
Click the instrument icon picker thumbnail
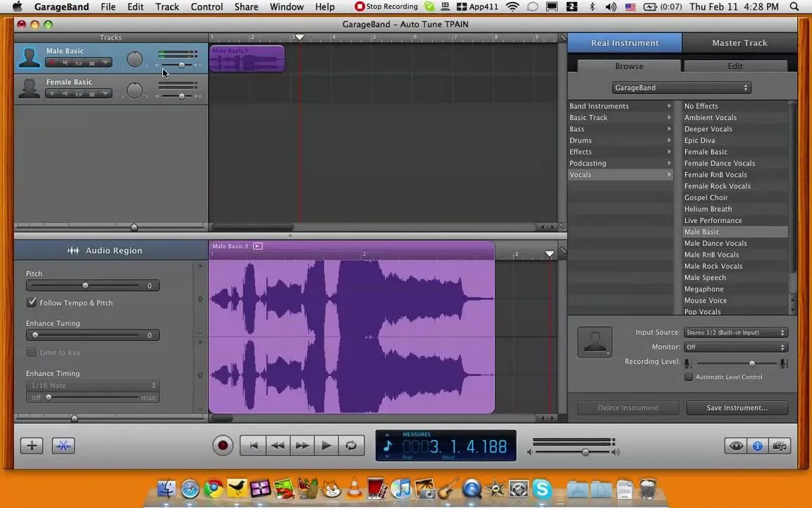point(595,342)
